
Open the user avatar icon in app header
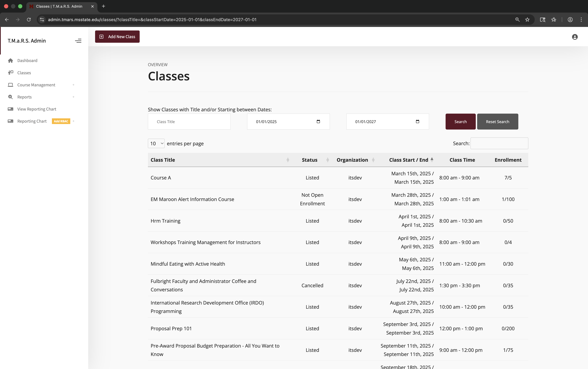pyautogui.click(x=575, y=37)
